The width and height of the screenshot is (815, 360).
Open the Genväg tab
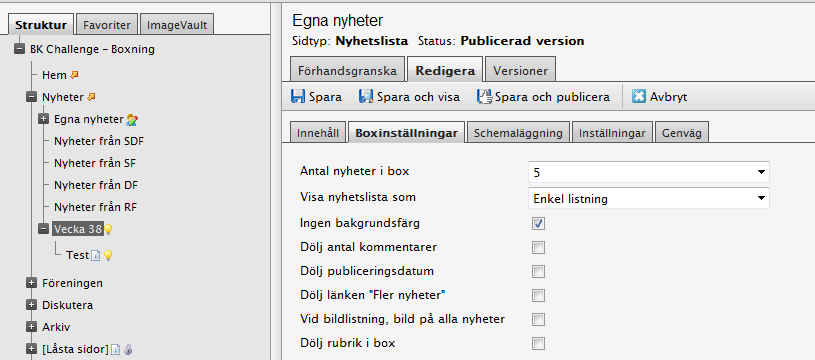[681, 133]
